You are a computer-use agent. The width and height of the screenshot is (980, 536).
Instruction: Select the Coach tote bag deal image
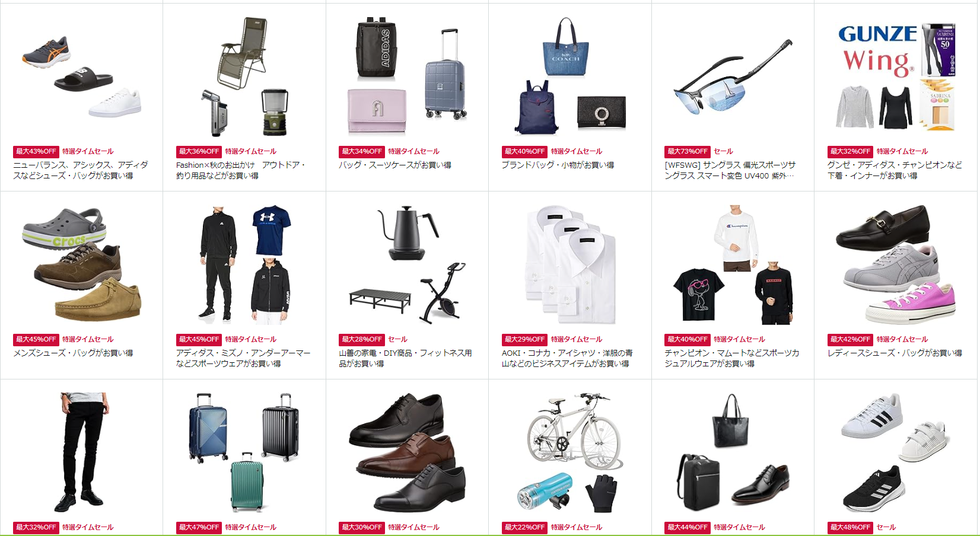click(x=570, y=75)
